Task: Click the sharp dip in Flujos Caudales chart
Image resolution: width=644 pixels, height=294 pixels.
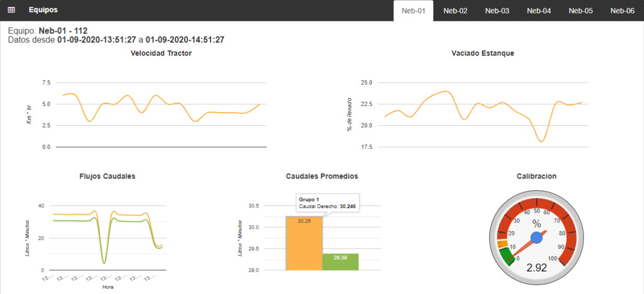Action: pyautogui.click(x=104, y=262)
